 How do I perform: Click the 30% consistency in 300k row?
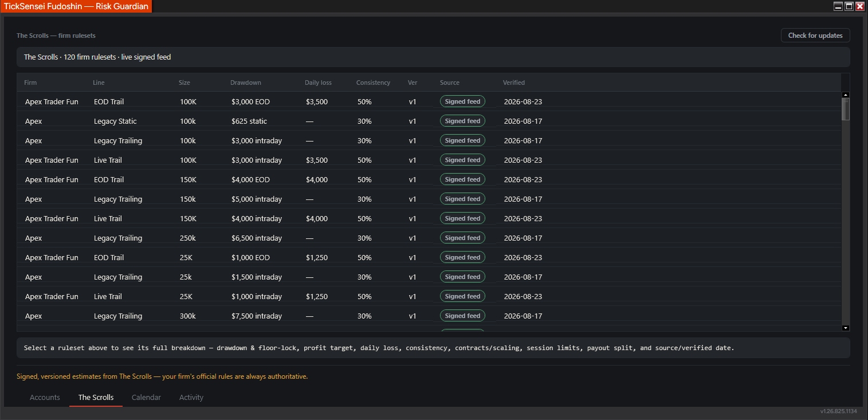click(x=364, y=316)
